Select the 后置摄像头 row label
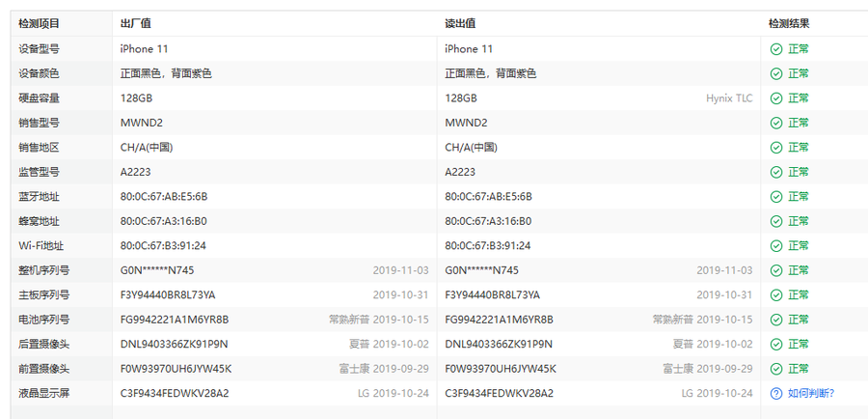 (x=43, y=344)
